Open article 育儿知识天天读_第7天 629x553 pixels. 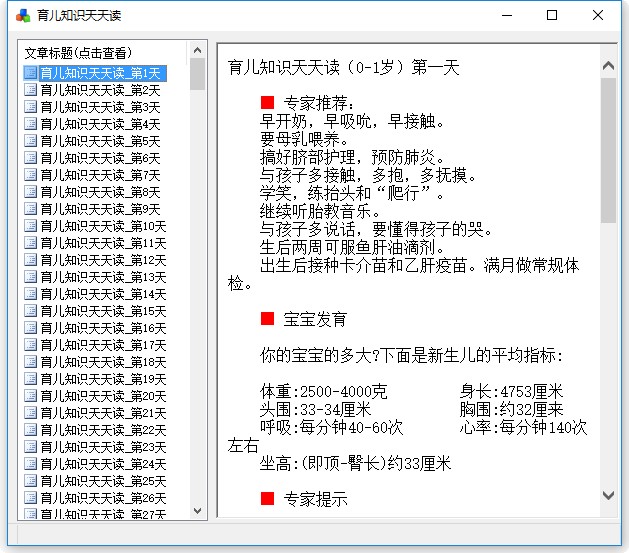click(100, 175)
